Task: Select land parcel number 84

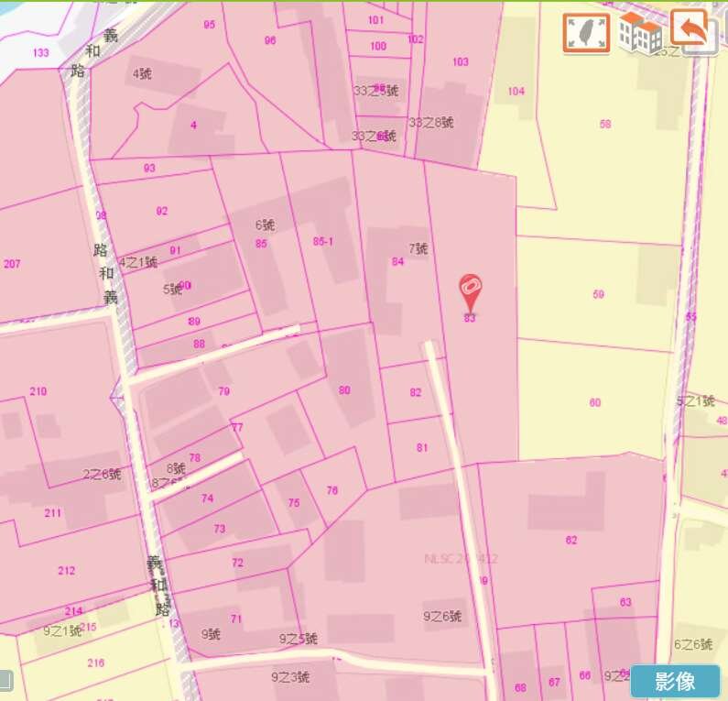Action: coord(397,262)
